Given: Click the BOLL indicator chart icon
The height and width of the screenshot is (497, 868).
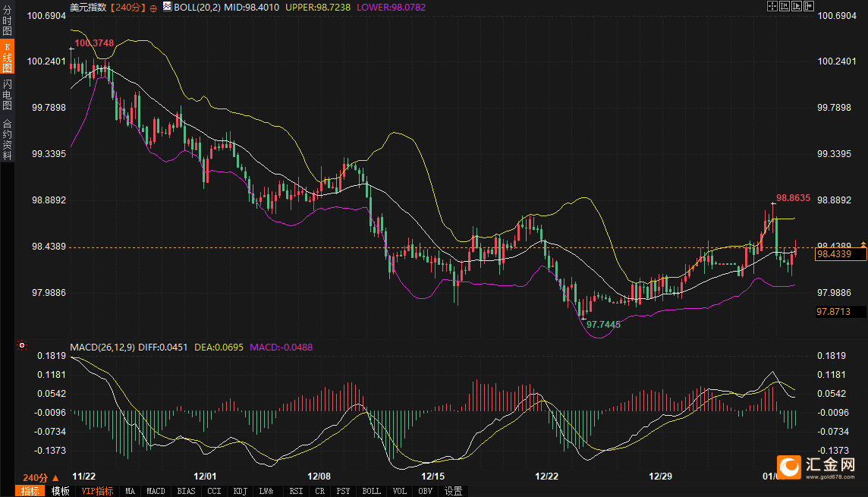Looking at the screenshot, I should [x=168, y=8].
